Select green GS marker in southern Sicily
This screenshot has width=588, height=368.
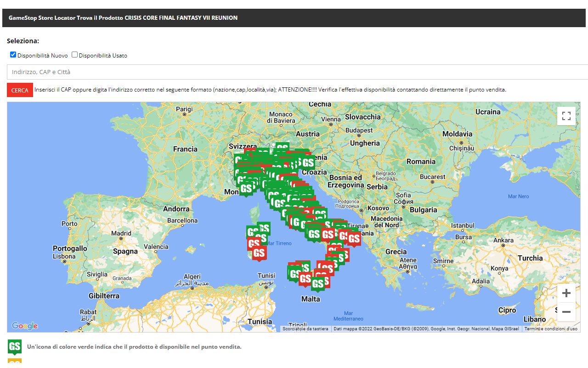pyautogui.click(x=317, y=284)
